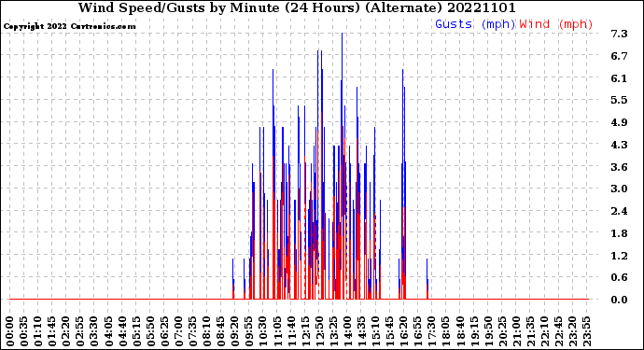
Task: Click the 15:10 time label
Action: 376,331
